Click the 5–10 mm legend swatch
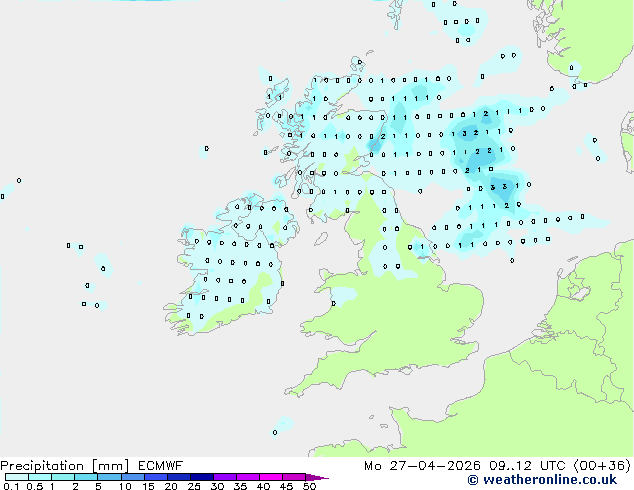 (110, 477)
